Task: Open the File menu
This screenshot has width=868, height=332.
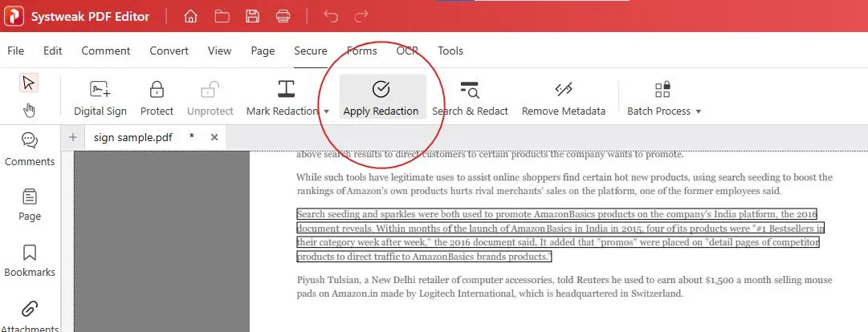Action: 15,51
